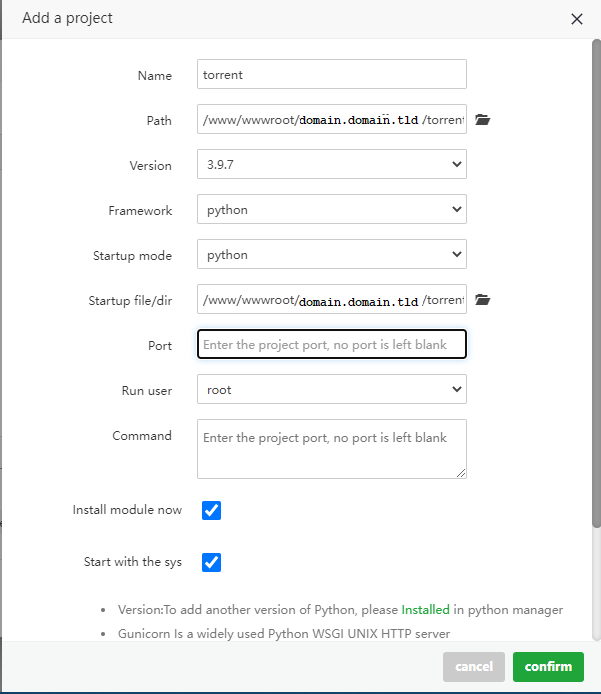The width and height of the screenshot is (601, 694).
Task: Click into the Name field containing torrent
Action: coord(331,75)
